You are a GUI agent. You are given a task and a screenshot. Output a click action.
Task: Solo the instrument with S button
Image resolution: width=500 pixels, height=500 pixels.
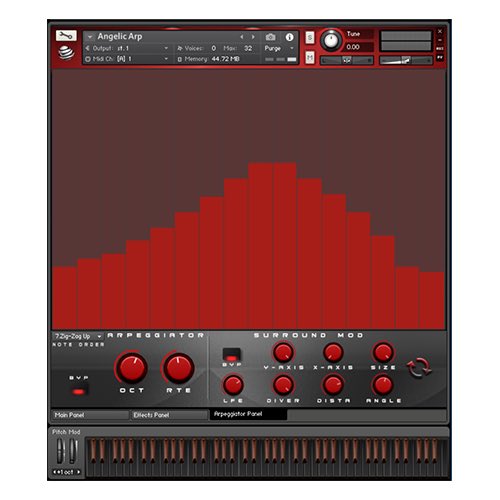(310, 37)
